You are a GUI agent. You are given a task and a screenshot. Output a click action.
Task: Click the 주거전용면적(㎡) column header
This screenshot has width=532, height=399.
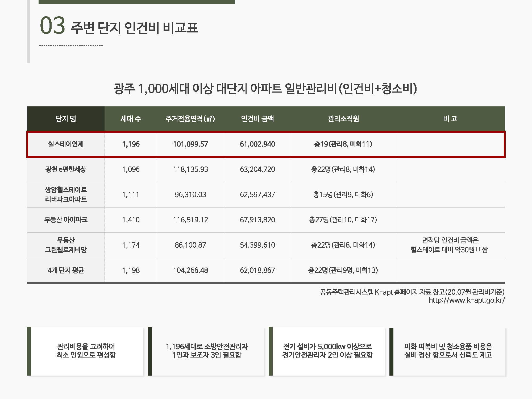point(190,119)
